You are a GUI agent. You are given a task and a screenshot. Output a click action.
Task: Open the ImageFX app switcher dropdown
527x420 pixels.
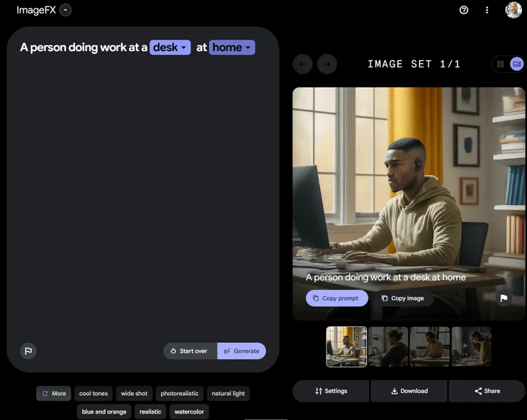tap(66, 10)
